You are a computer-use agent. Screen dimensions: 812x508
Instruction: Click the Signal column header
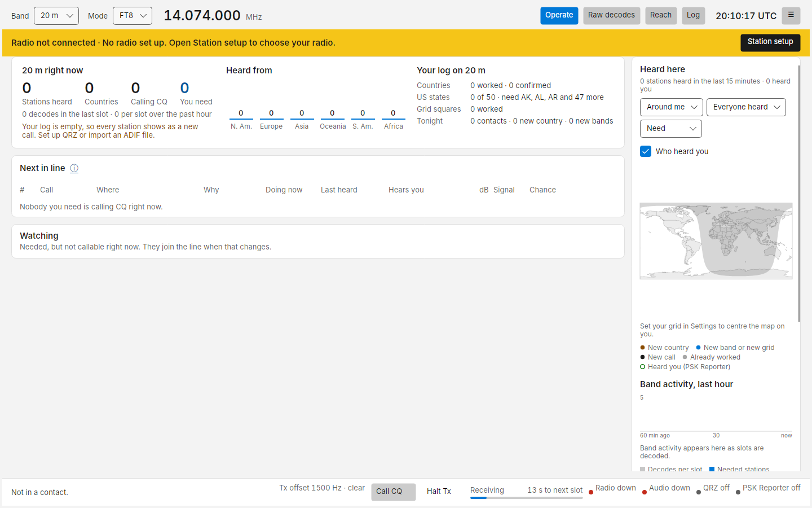tap(504, 190)
